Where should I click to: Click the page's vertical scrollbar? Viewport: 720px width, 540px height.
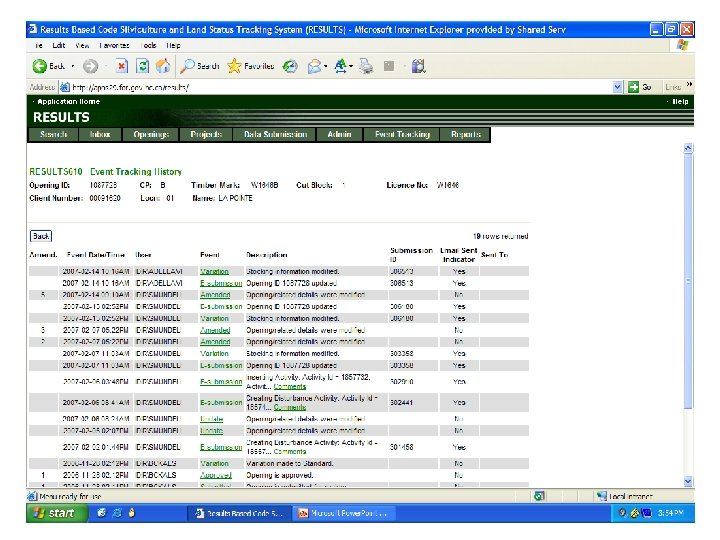pyautogui.click(x=688, y=300)
